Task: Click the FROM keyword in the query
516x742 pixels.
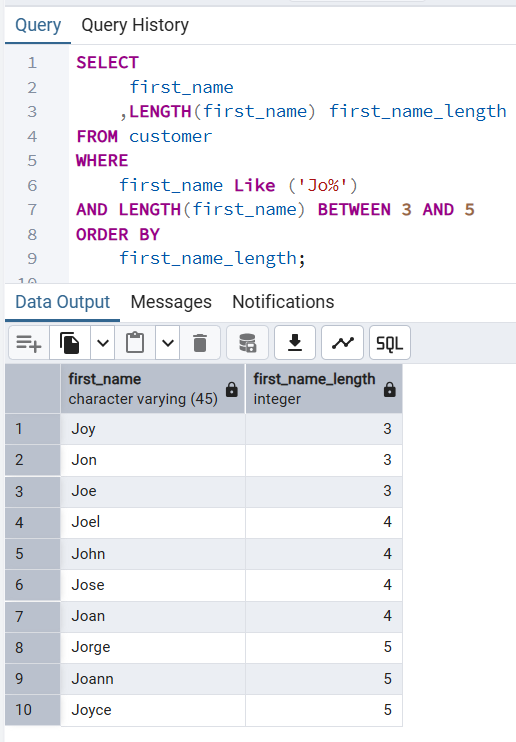Action: (x=97, y=136)
